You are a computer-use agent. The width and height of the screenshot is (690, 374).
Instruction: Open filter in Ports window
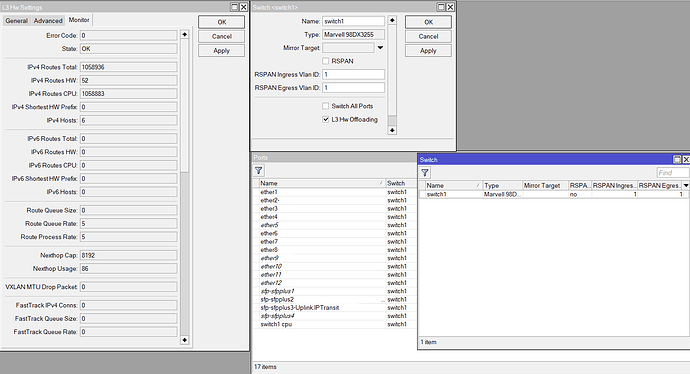[x=259, y=171]
